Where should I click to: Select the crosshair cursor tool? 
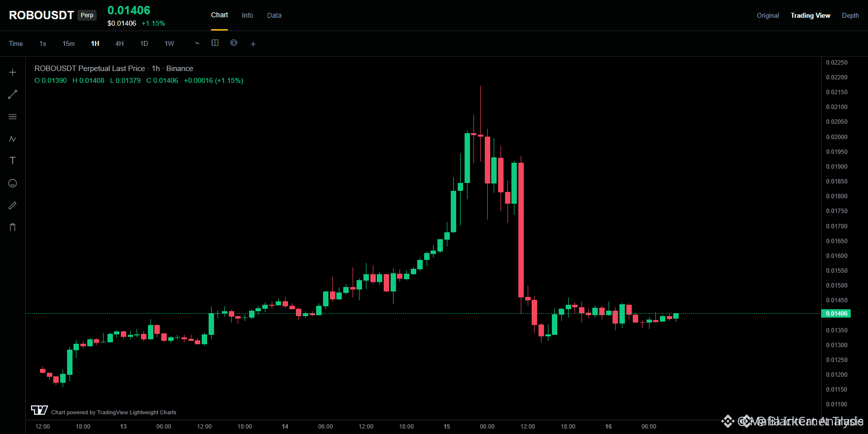click(x=13, y=72)
